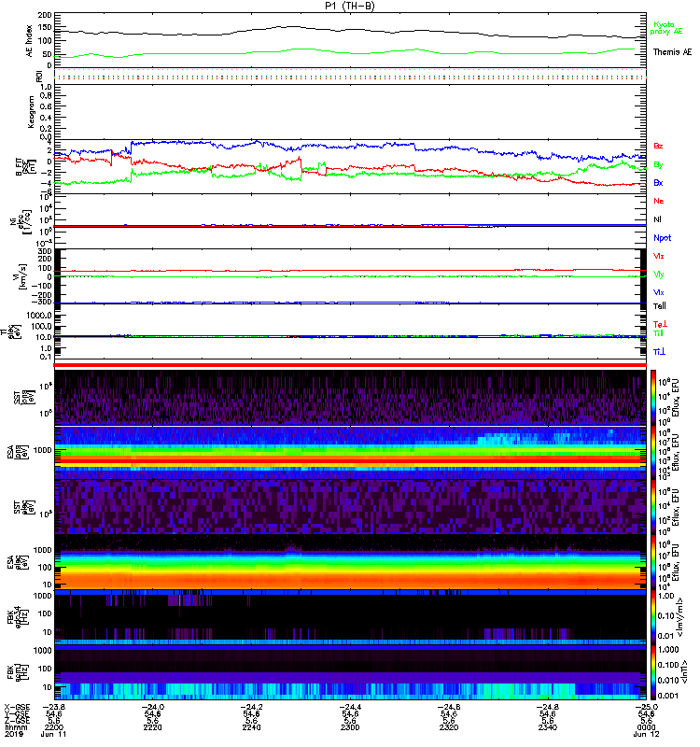This screenshot has height=747, width=700.
Task: Click the -24.4 X-GSE value
Action: coord(350,707)
